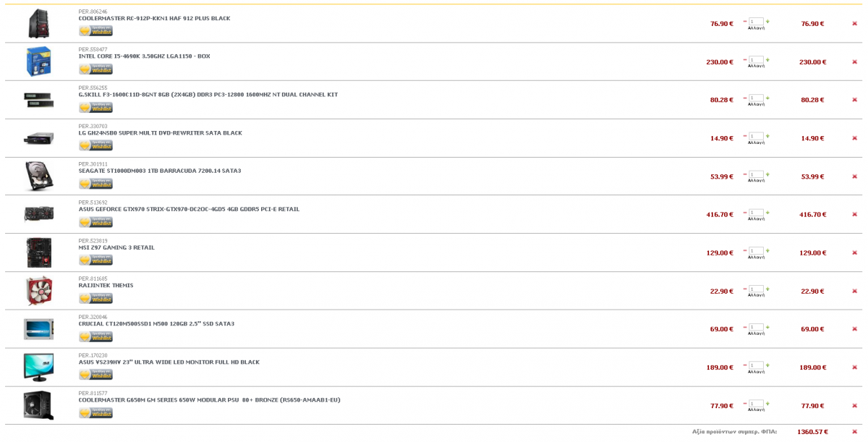Open Asus GeForce GTX970 Strix product link

tap(189, 210)
